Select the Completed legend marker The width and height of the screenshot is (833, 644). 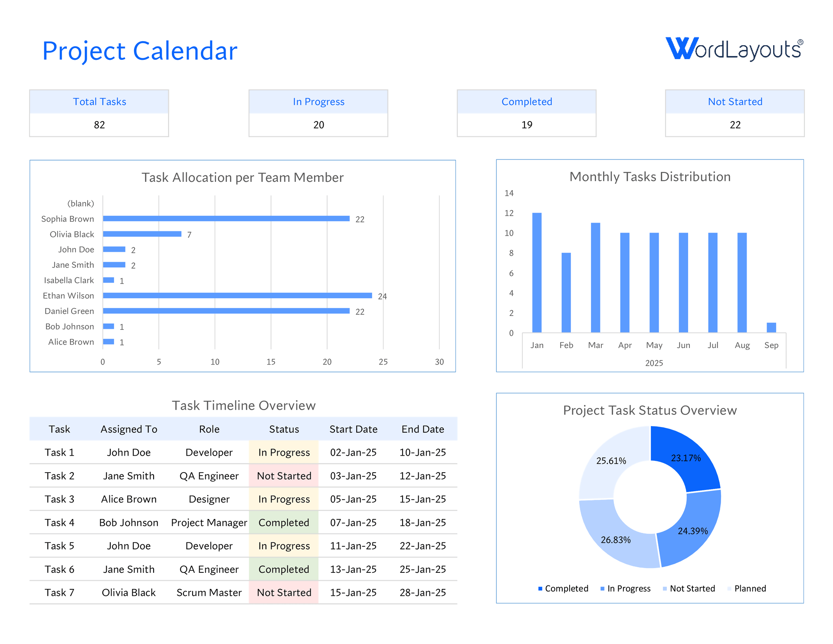point(540,588)
